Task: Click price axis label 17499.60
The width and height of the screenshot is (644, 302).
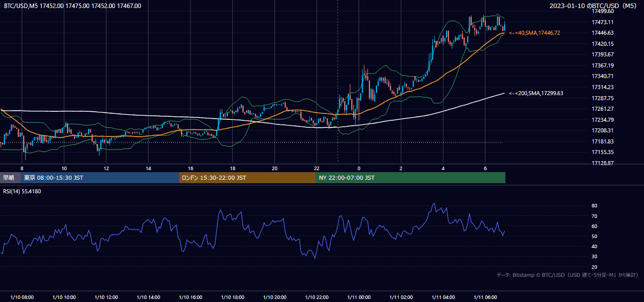Action: coord(602,11)
